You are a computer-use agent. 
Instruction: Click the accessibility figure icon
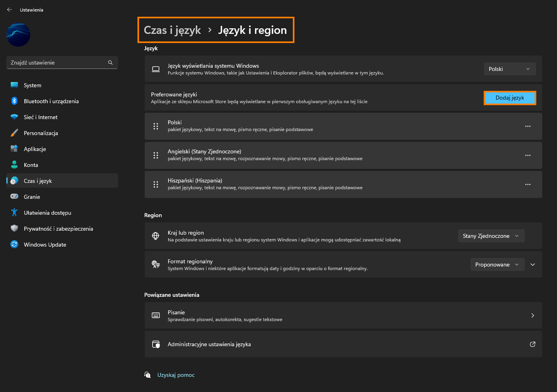coord(14,213)
